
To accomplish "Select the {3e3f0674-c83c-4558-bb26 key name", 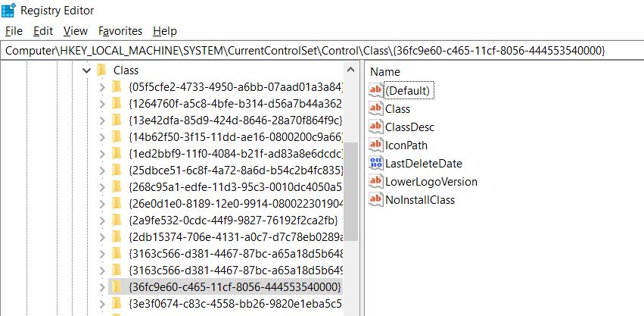I will pos(235,304).
